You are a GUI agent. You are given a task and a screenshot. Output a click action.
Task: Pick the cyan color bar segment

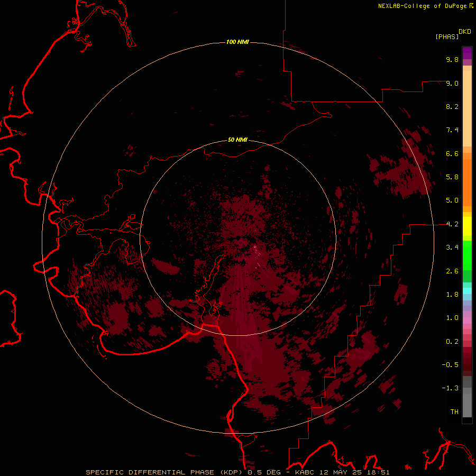tap(467, 291)
